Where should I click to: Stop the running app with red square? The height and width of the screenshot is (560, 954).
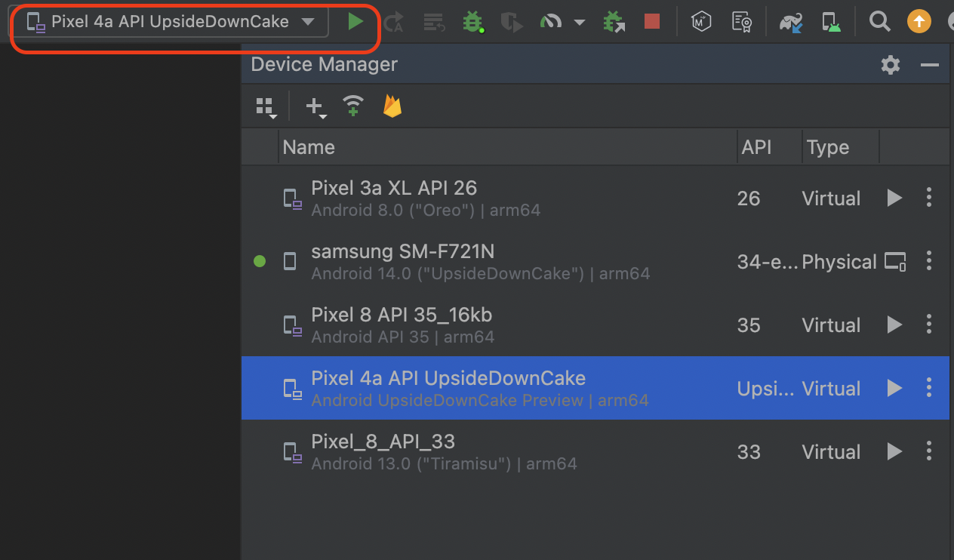652,22
